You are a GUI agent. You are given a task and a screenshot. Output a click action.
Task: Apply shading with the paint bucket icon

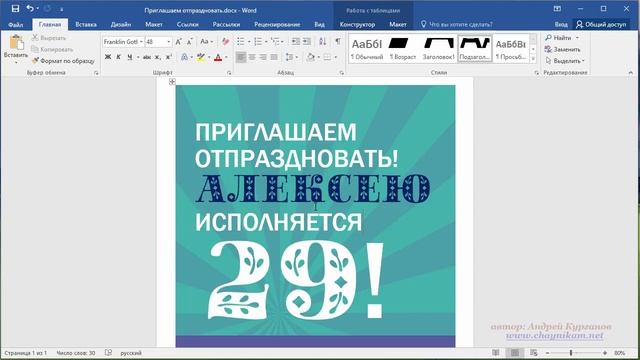coord(311,57)
